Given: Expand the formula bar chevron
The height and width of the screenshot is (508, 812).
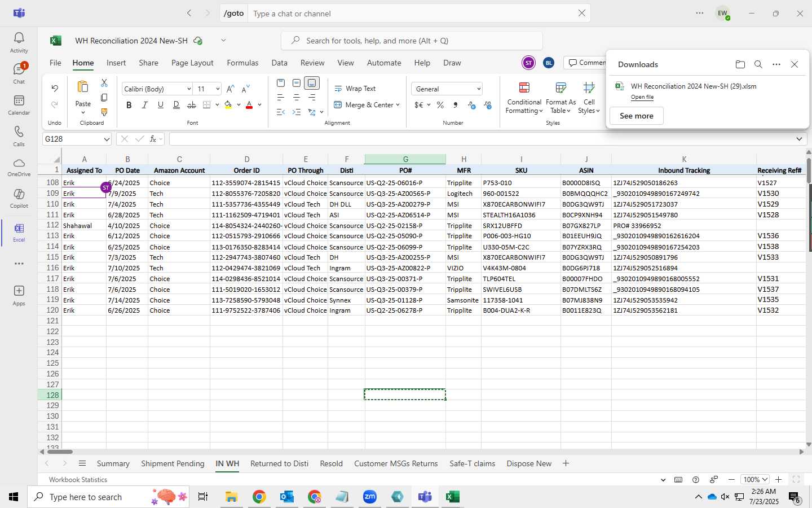Looking at the screenshot, I should [x=799, y=139].
